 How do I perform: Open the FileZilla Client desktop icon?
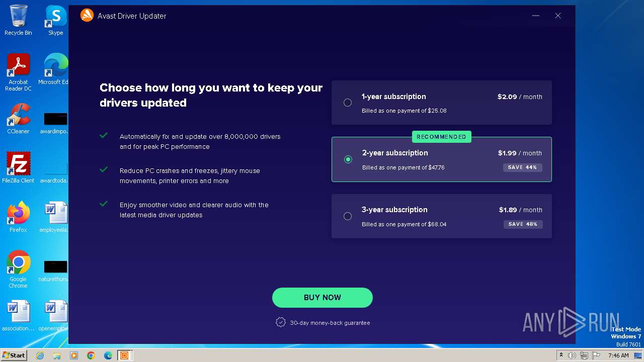point(18,168)
